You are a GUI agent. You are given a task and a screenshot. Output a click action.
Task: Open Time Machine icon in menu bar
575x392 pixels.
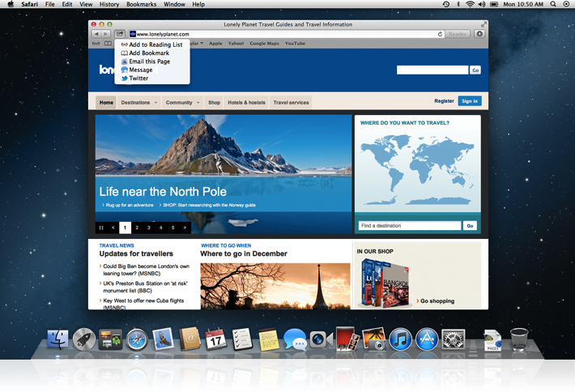pyautogui.click(x=446, y=4)
